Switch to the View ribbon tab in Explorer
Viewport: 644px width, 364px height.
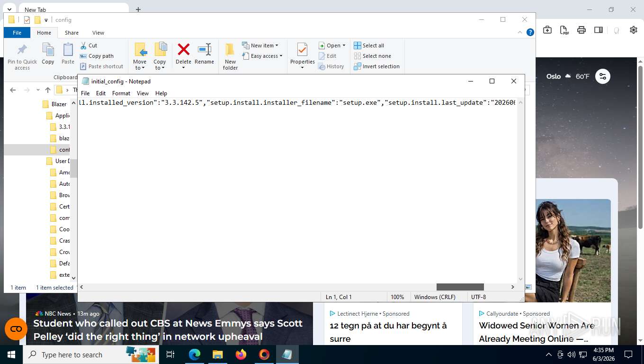(98, 33)
